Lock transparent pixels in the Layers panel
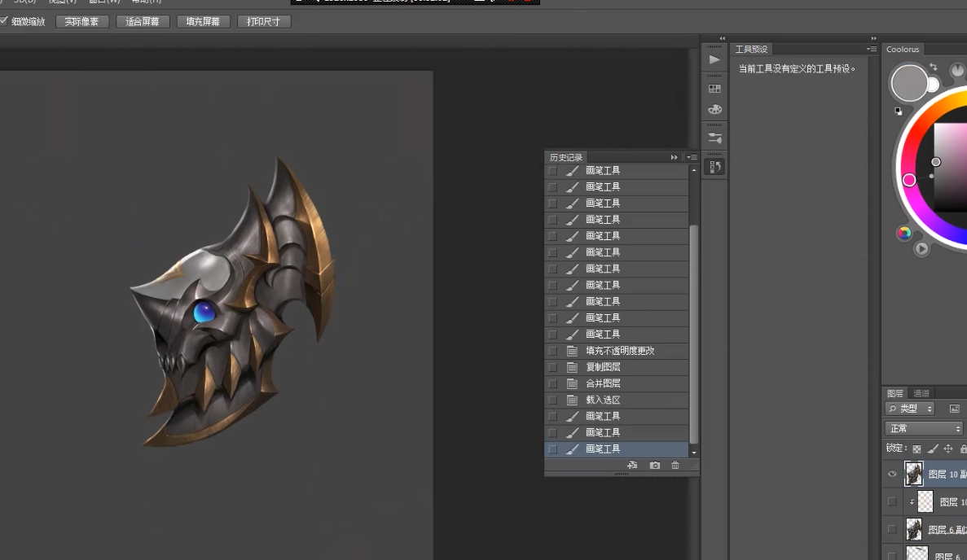The width and height of the screenshot is (967, 560). coord(917,449)
